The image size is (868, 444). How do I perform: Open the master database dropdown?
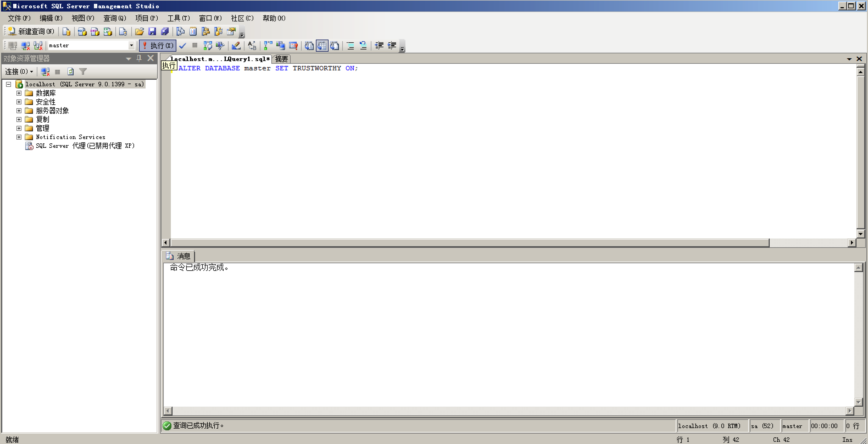[x=131, y=46]
